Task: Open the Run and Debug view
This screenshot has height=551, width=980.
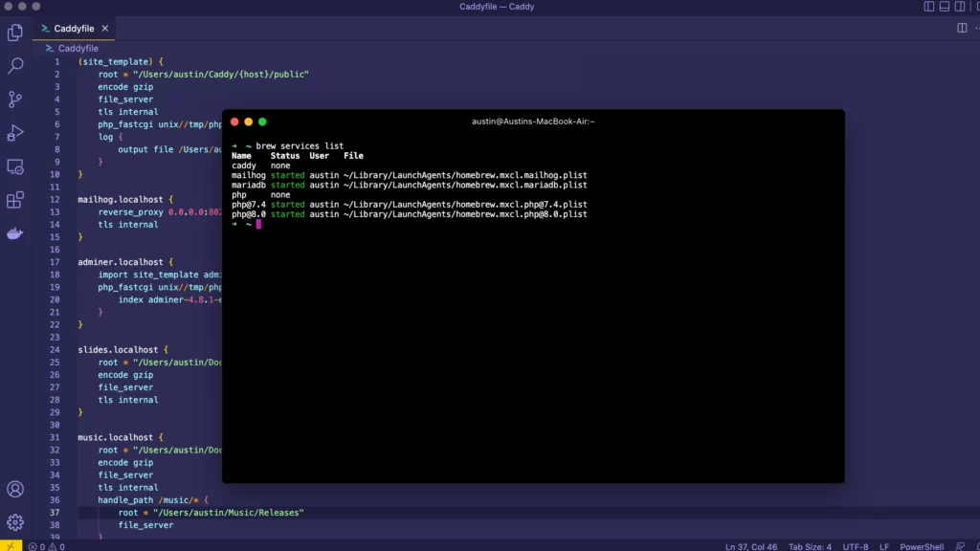Action: (x=15, y=133)
